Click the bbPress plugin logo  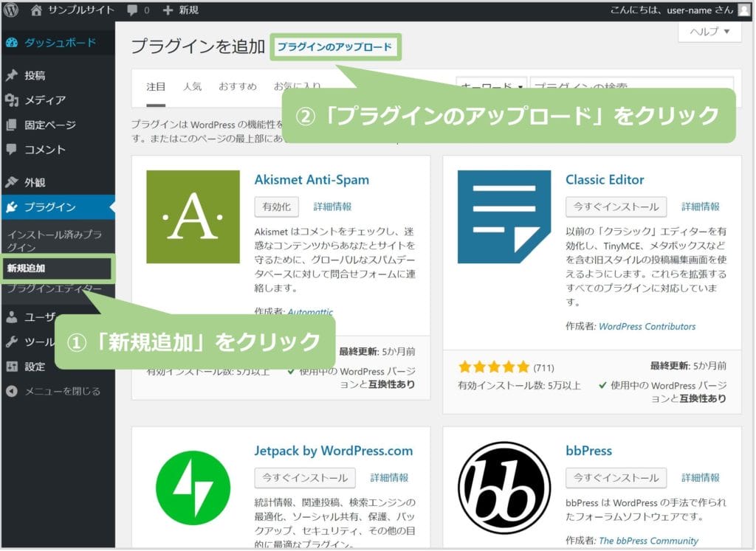coord(504,488)
